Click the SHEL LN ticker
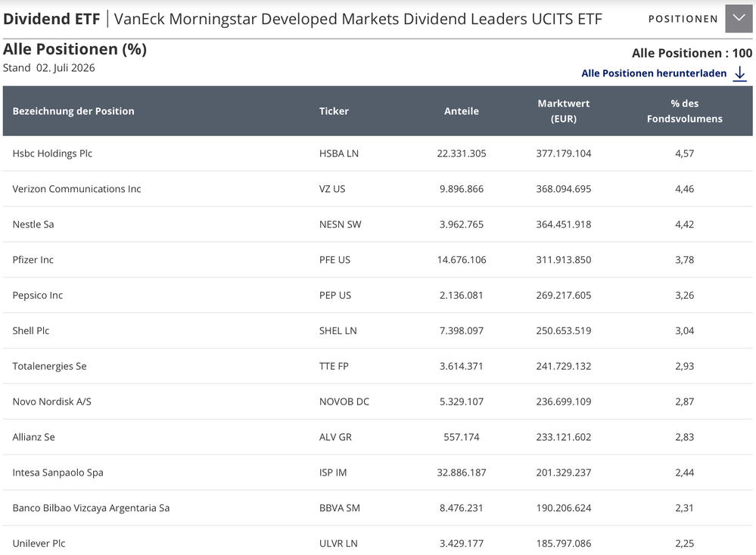The width and height of the screenshot is (756, 555). [338, 330]
